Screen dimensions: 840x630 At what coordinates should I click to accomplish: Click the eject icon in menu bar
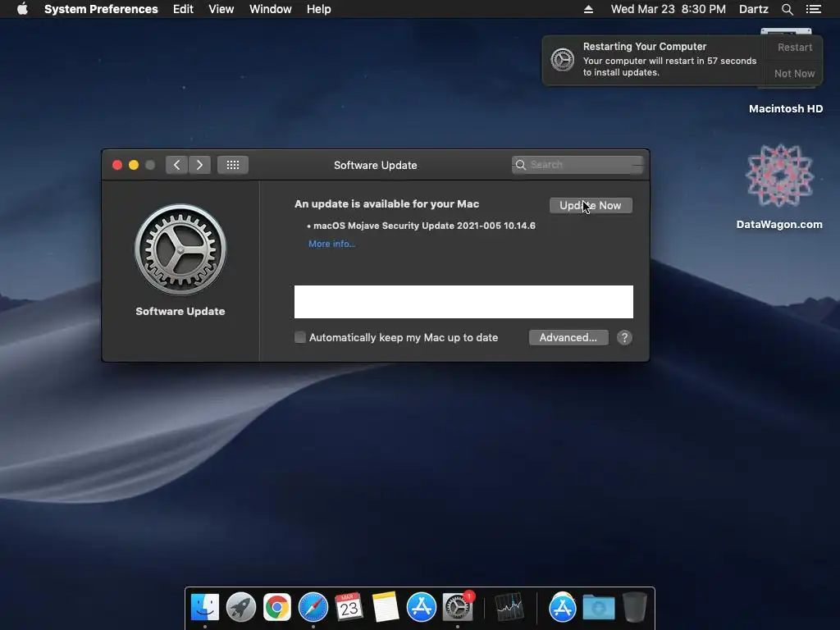click(588, 9)
